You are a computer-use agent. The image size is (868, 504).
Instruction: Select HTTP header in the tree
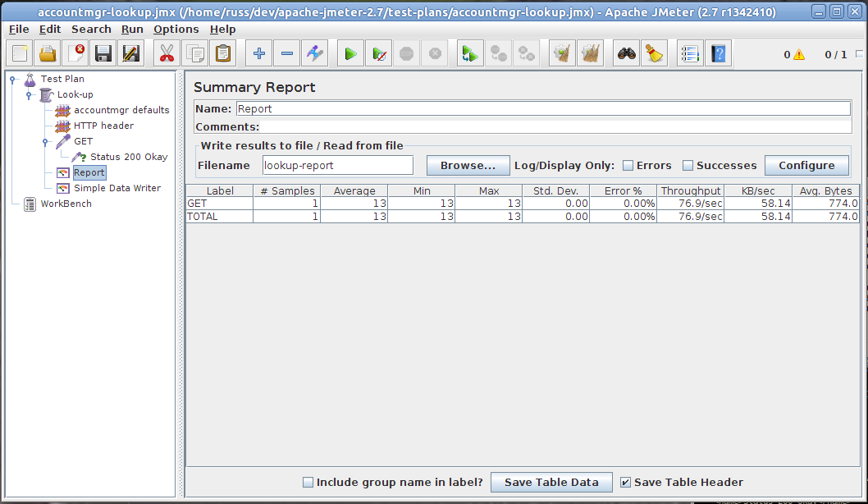point(104,126)
